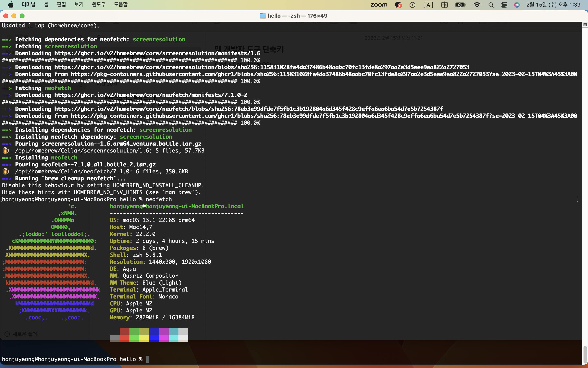Click the screenresolution manifests/1.6 download URL
This screenshot has height=368, width=588.
157,53
